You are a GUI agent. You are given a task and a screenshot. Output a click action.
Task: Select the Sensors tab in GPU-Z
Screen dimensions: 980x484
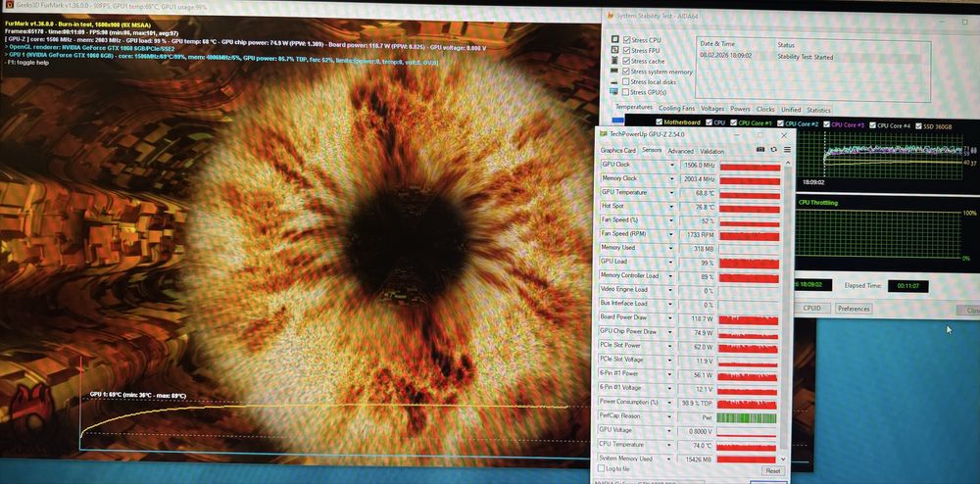[x=652, y=151]
